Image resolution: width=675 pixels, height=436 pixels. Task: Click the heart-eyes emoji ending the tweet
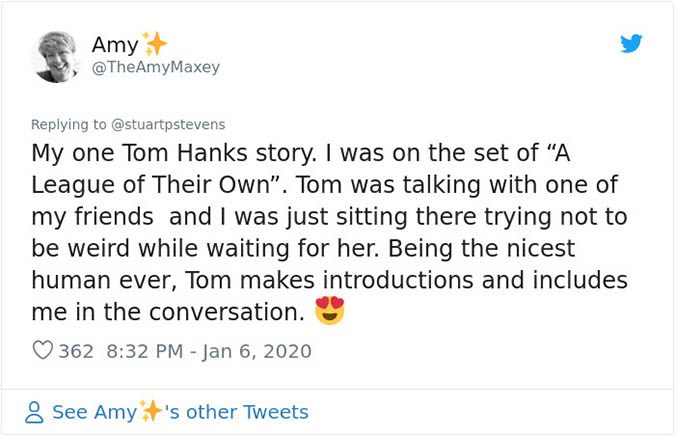point(329,311)
